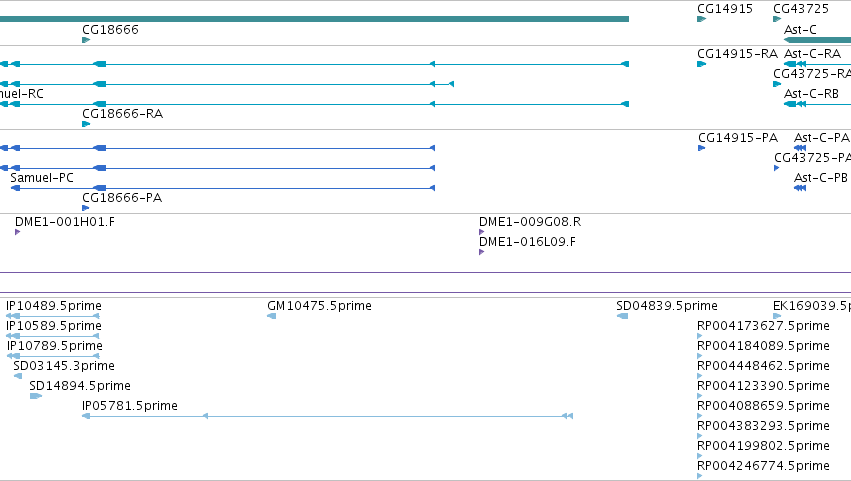Click the RP004173627.5prime arrow glyph
Image resolution: width=851 pixels, height=481 pixels.
click(700, 336)
